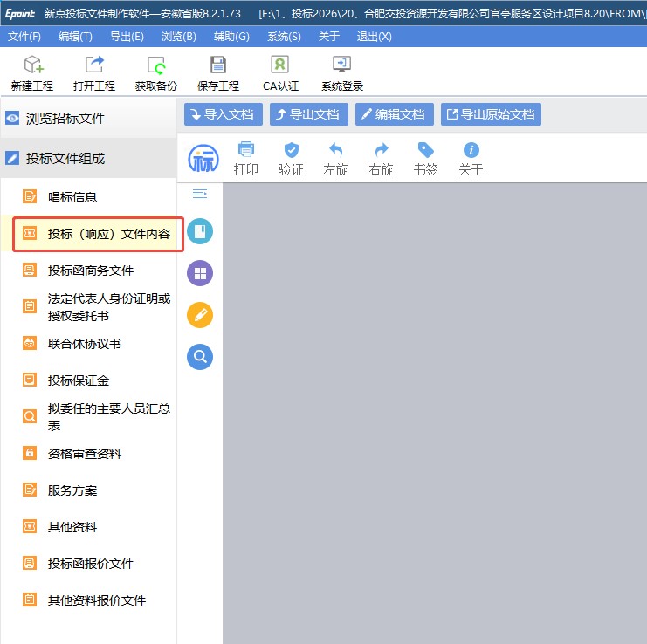Click the 导入文档 button
The height and width of the screenshot is (644, 647).
[224, 114]
